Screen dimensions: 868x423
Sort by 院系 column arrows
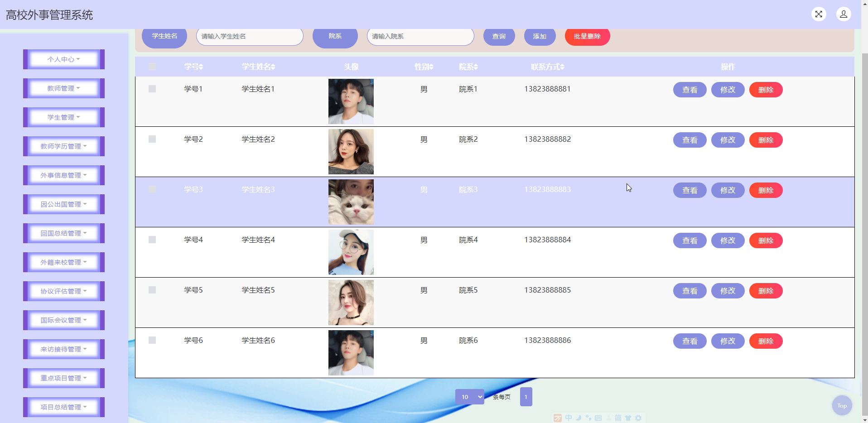[x=476, y=67]
